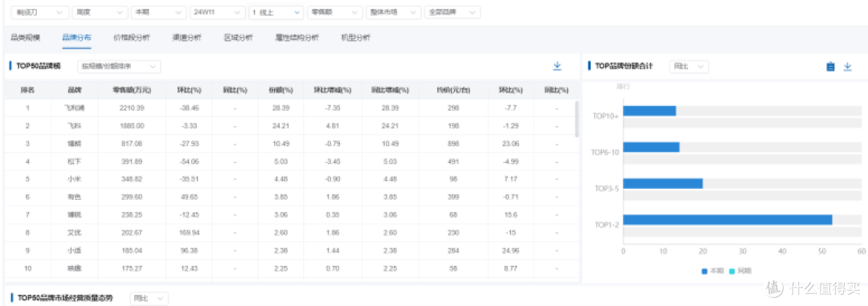Open 同比 dropdown in TOP品牌份额合计 panel
Screen dimensions: 868x306
coord(689,67)
